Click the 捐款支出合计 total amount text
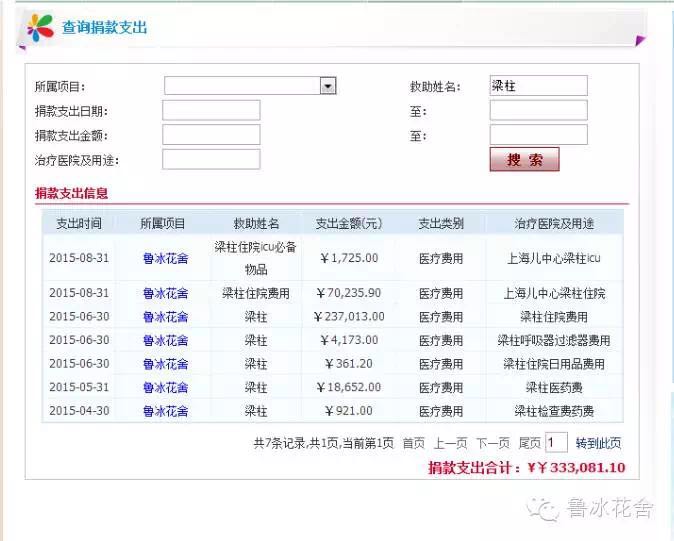Viewport: 674px width, 541px height. click(x=527, y=468)
